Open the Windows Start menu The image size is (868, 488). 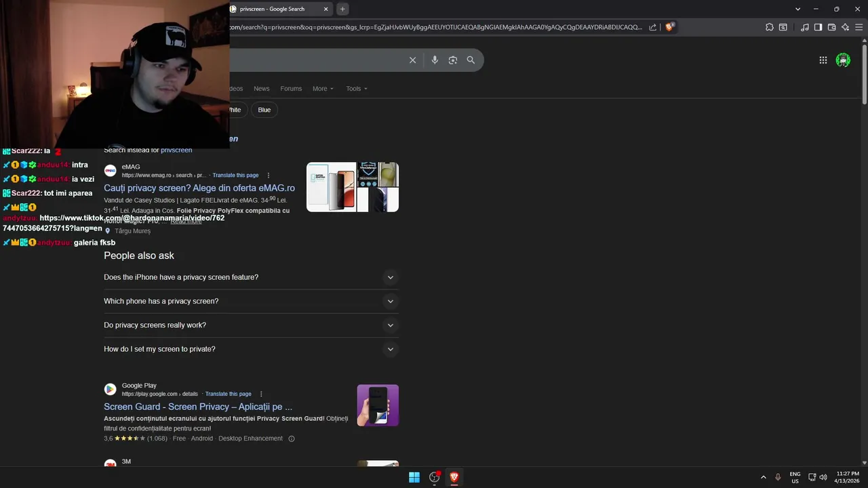click(x=414, y=477)
